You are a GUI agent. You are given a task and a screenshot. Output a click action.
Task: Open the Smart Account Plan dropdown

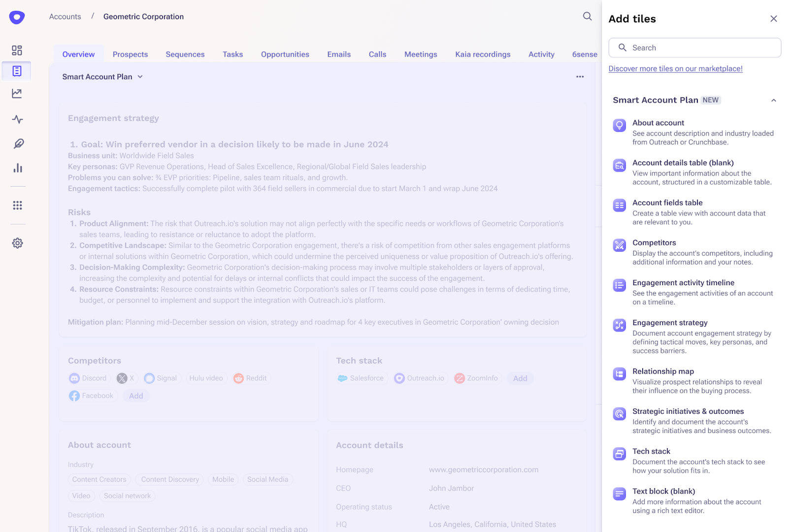tap(140, 77)
